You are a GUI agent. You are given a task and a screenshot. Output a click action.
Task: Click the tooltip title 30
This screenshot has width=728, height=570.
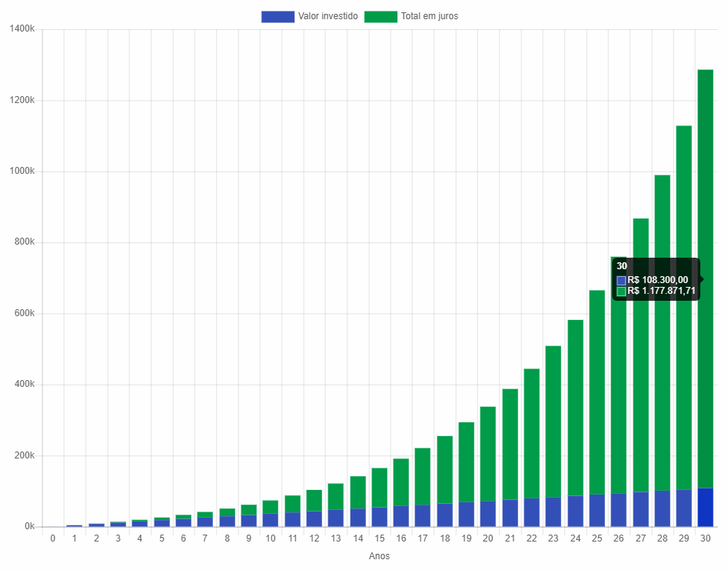(x=622, y=265)
